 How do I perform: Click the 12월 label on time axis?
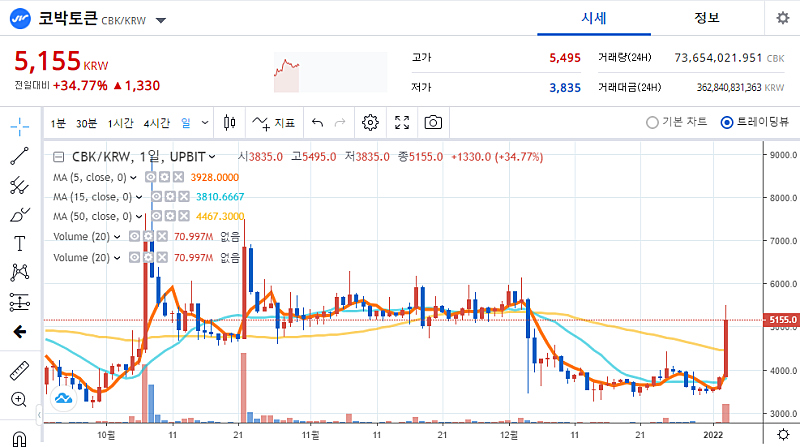click(x=509, y=435)
